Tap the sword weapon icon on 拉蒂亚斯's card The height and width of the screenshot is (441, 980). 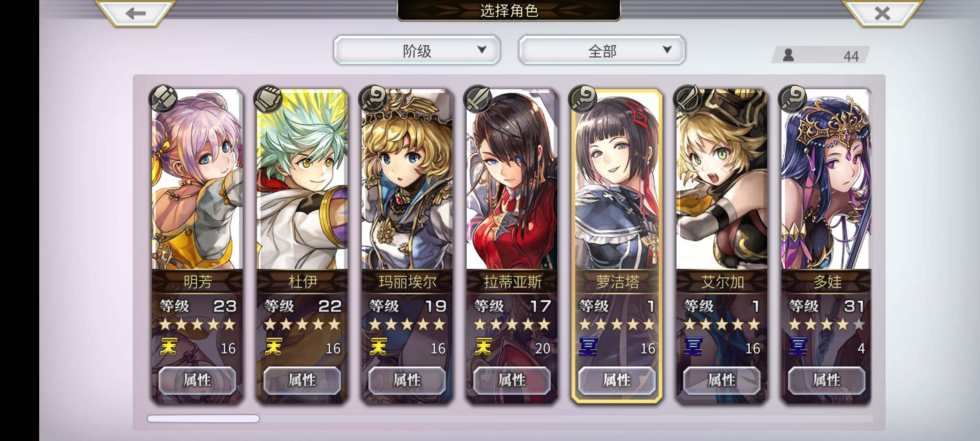click(478, 98)
